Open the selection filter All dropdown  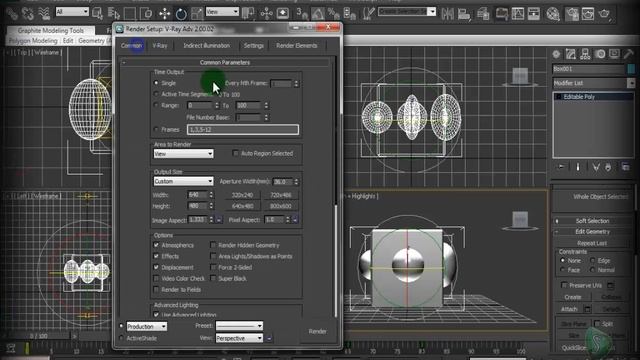pos(72,11)
